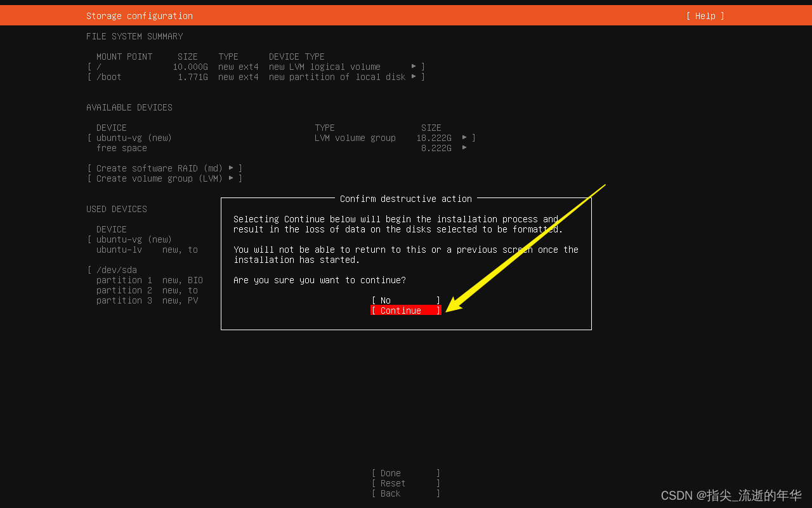The height and width of the screenshot is (508, 812).
Task: Click the Confirm destructive action title
Action: (406, 199)
